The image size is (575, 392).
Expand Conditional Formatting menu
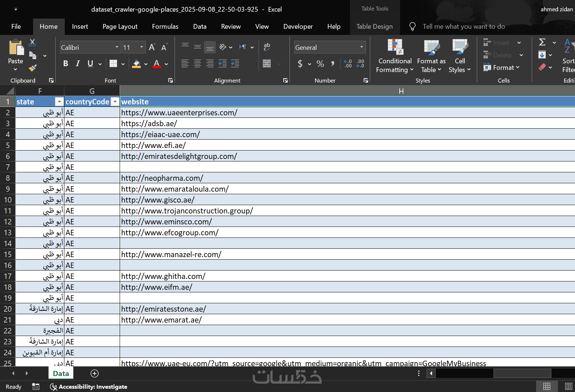click(x=395, y=65)
